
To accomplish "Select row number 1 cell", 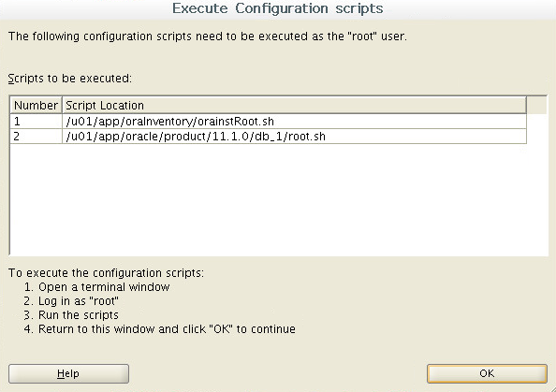I will click(36, 122).
